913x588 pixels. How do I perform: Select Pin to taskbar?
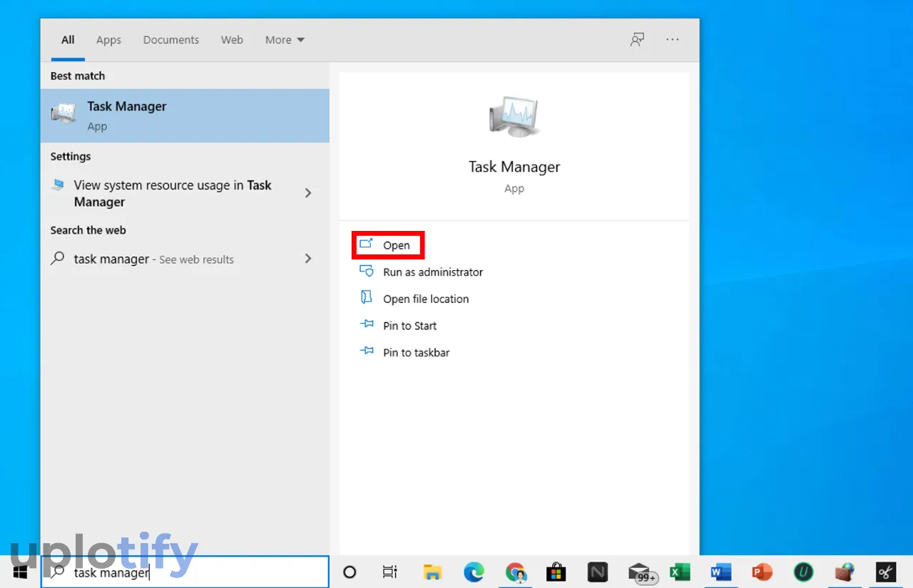[416, 353]
